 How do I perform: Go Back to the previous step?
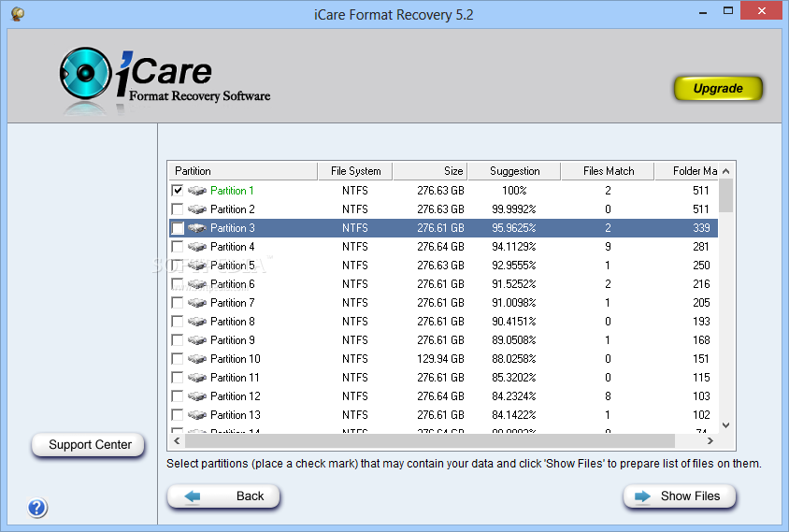[223, 496]
